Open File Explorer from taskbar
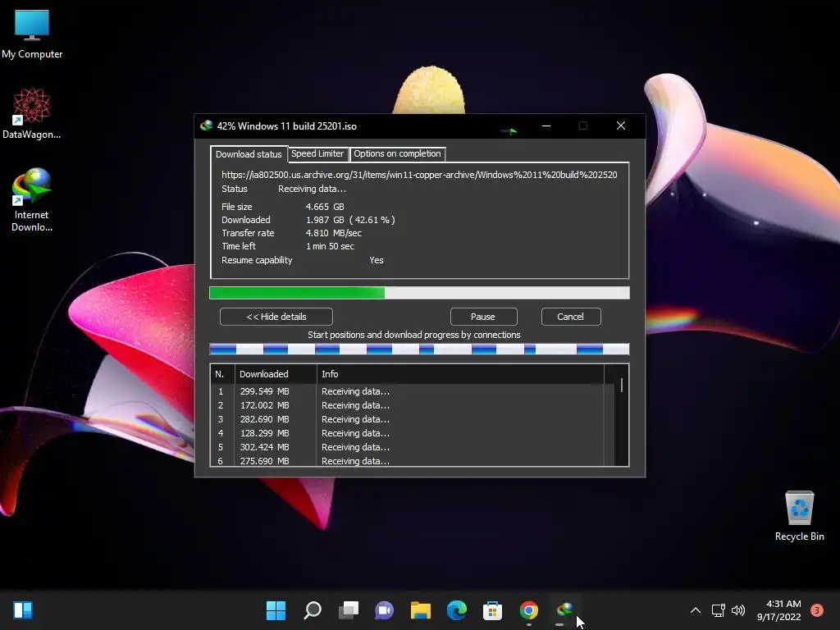The width and height of the screenshot is (840, 630). 421,610
